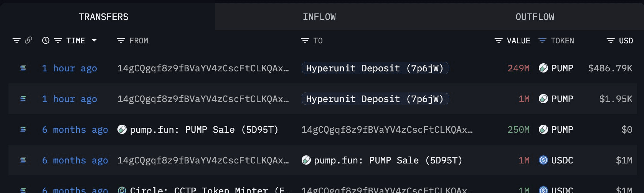
Task: Open the USD filter options
Action: click(x=611, y=40)
